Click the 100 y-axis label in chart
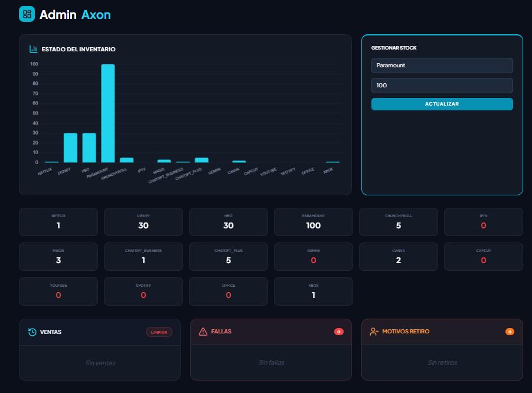 point(34,64)
